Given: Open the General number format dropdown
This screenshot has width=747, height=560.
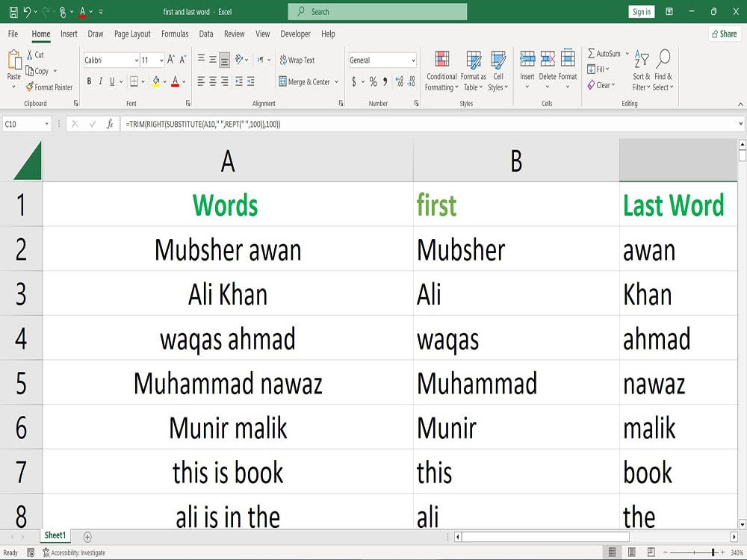Looking at the screenshot, I should [x=413, y=60].
